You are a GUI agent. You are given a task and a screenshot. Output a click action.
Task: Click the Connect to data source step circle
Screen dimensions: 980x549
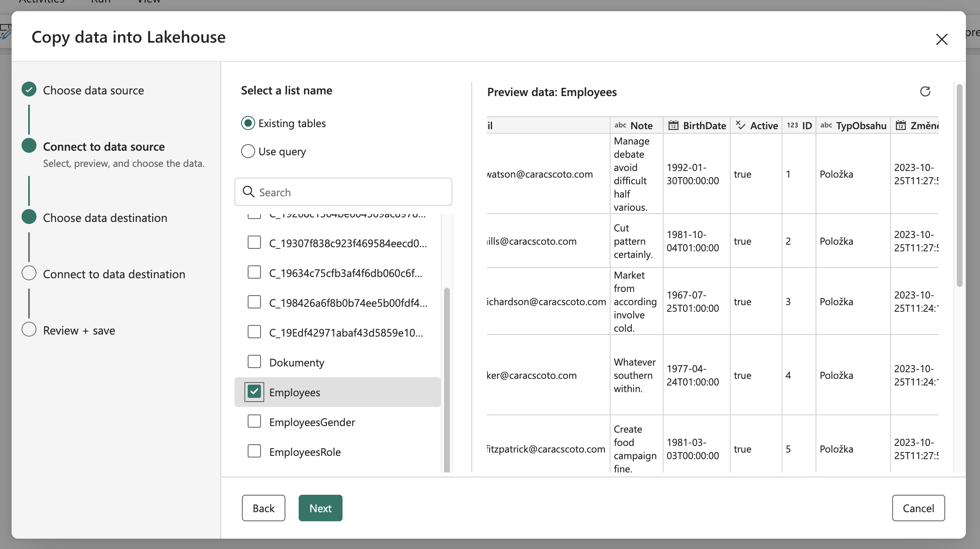click(29, 146)
